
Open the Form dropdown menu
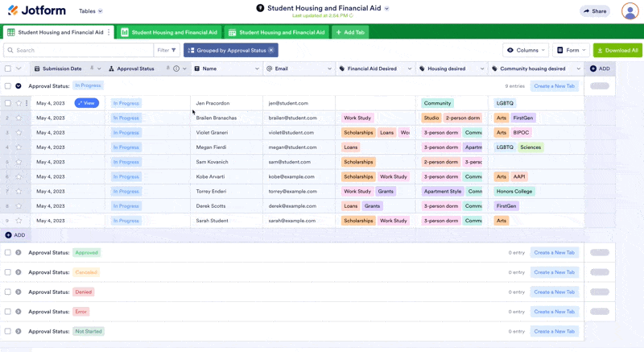pyautogui.click(x=571, y=50)
